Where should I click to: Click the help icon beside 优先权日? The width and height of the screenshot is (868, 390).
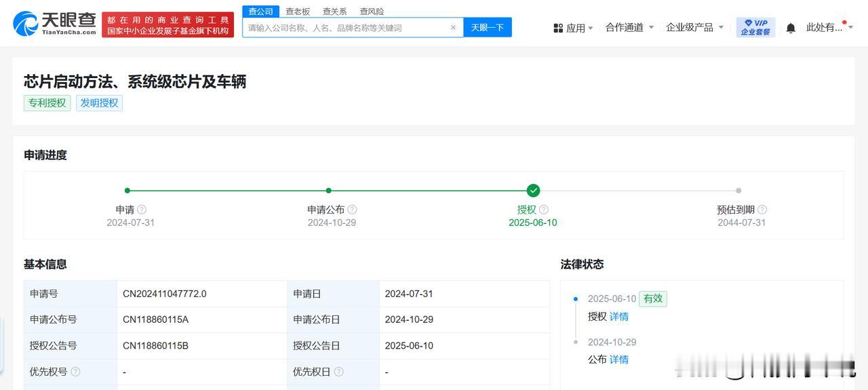point(338,372)
